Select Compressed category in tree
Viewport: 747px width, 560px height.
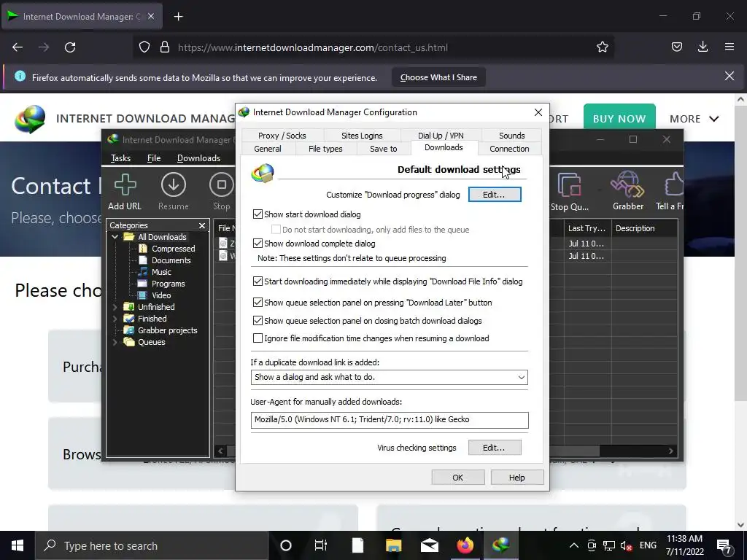173,249
